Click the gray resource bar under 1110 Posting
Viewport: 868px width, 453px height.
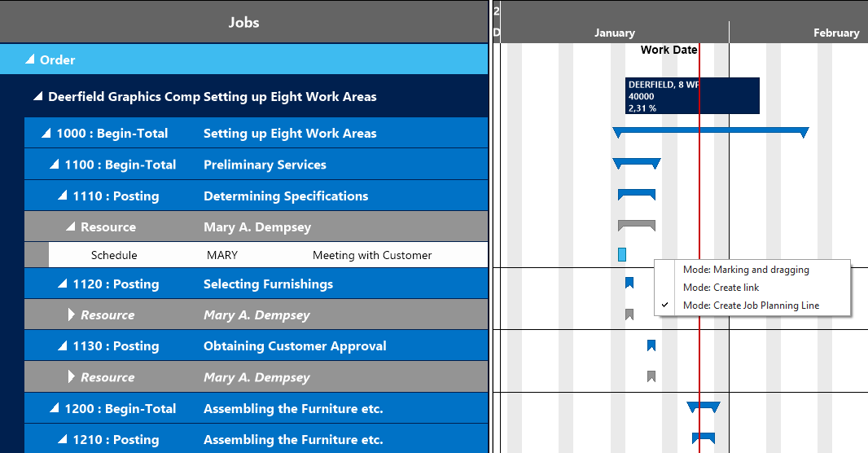coord(636,225)
